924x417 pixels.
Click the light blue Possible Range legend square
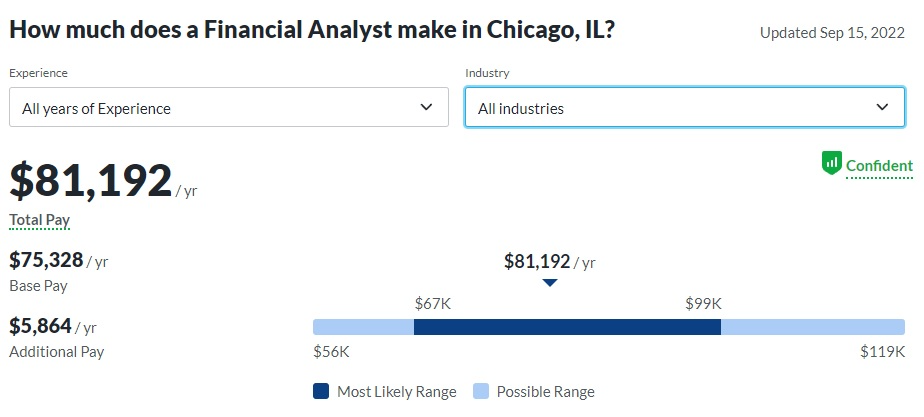pyautogui.click(x=481, y=391)
